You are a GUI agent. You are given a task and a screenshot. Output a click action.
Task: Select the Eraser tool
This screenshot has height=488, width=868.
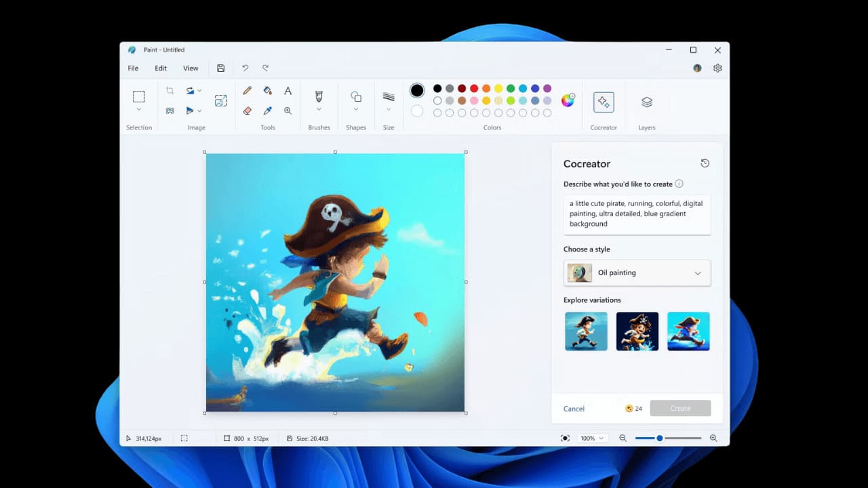(247, 110)
